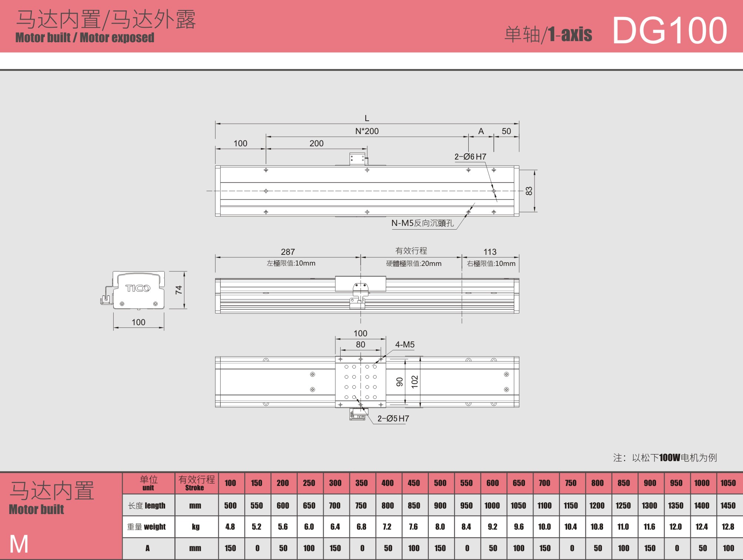Click the '有效行程' label in the drawing

click(x=411, y=251)
